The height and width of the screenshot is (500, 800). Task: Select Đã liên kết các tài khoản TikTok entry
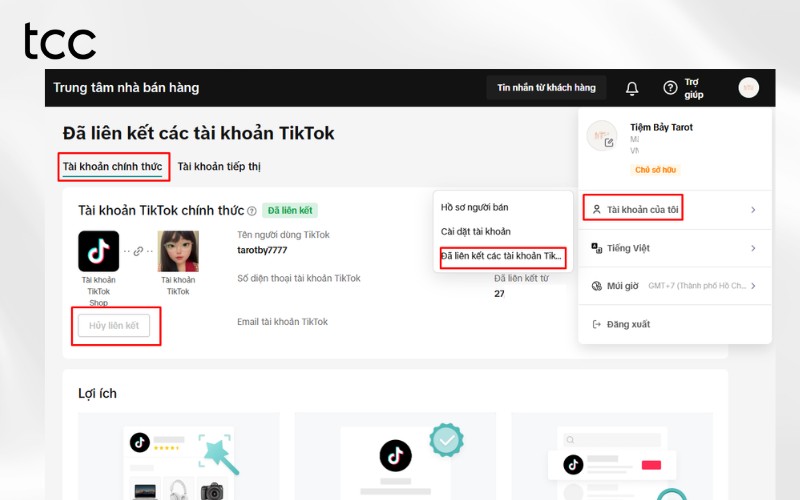501,256
